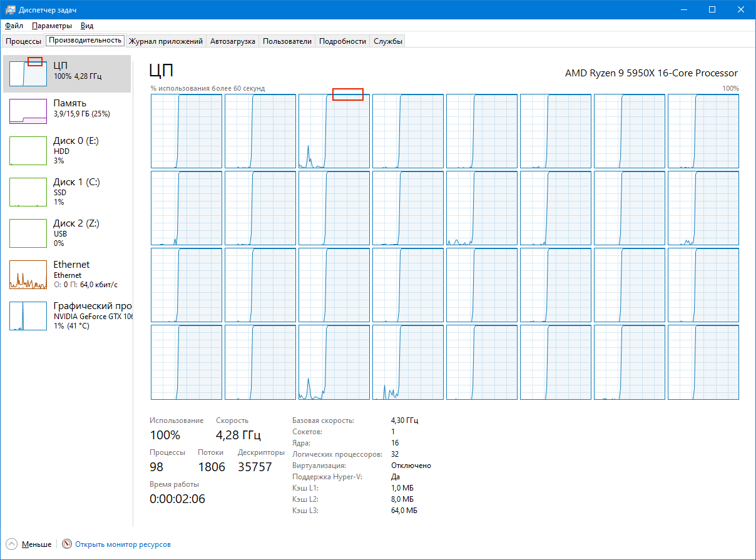Select Диск 2 (Z:) USB entry
Image resolution: width=756 pixels, height=560 pixels.
(x=68, y=233)
